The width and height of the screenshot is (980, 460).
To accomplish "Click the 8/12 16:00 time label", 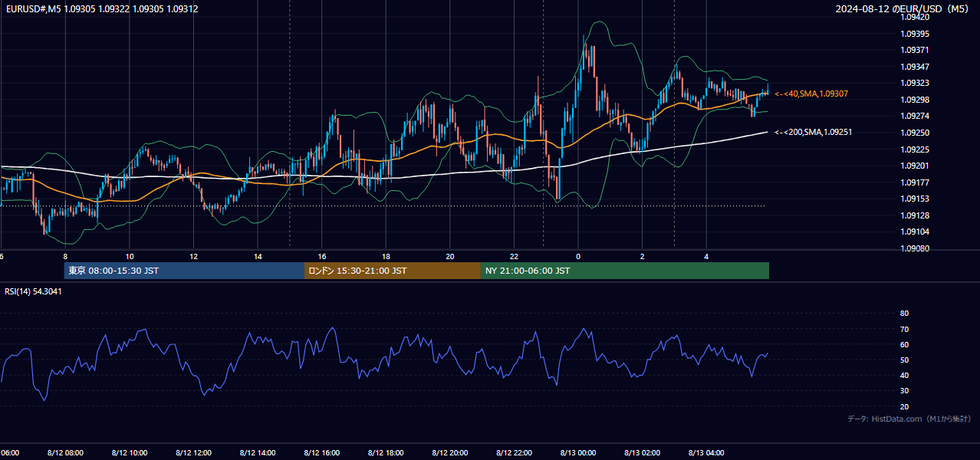I will [x=321, y=452].
